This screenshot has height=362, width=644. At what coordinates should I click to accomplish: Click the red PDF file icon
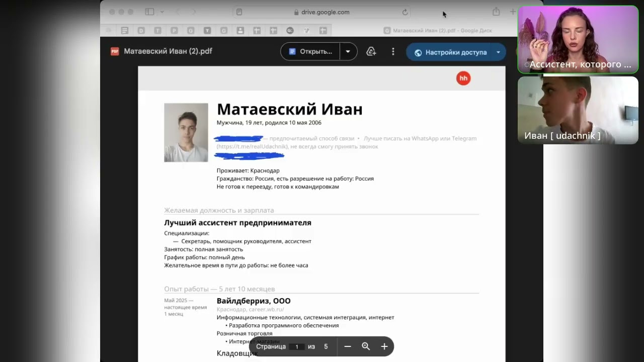point(115,51)
